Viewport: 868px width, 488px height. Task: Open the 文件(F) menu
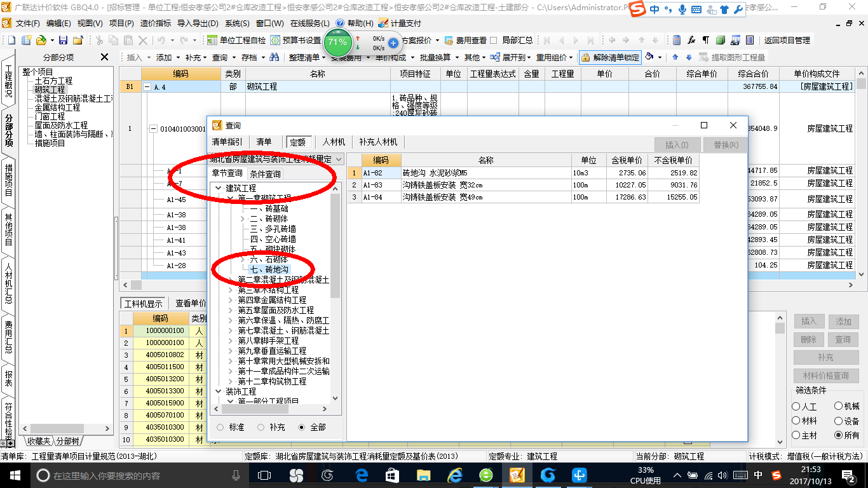(27, 23)
